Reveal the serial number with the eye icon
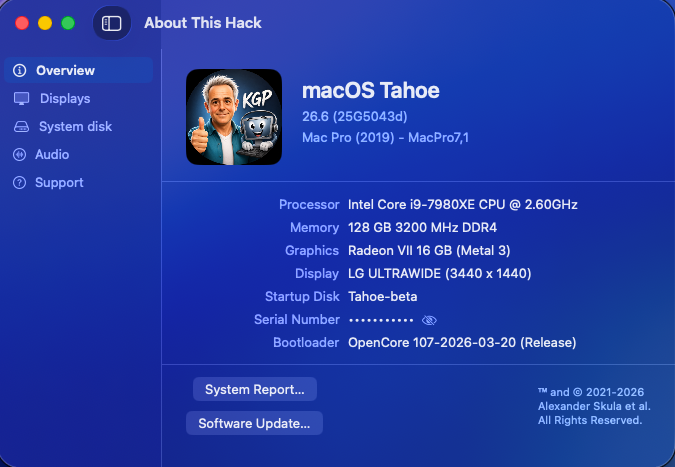This screenshot has height=467, width=675. pos(429,320)
